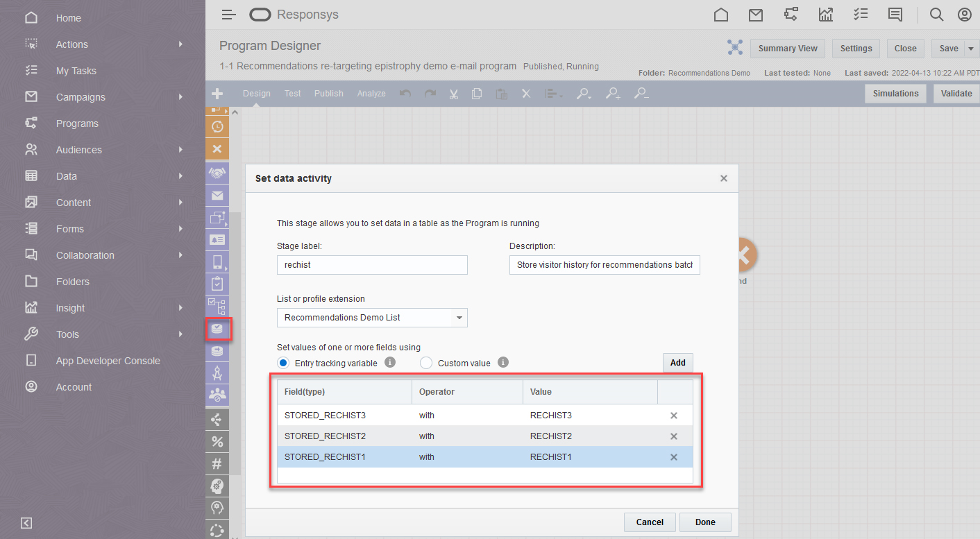The image size is (980, 539).
Task: Expand the Data submenu
Action: click(180, 176)
